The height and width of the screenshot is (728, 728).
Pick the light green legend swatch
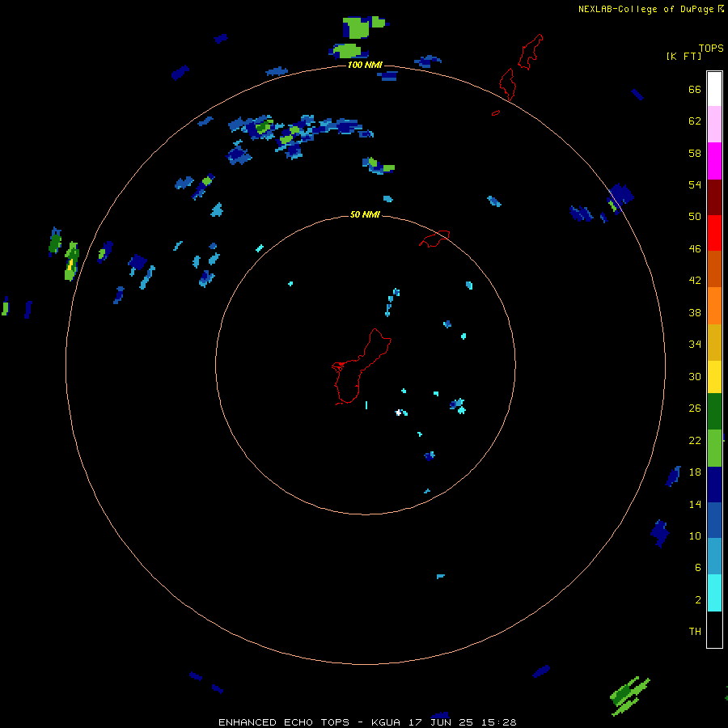714,448
